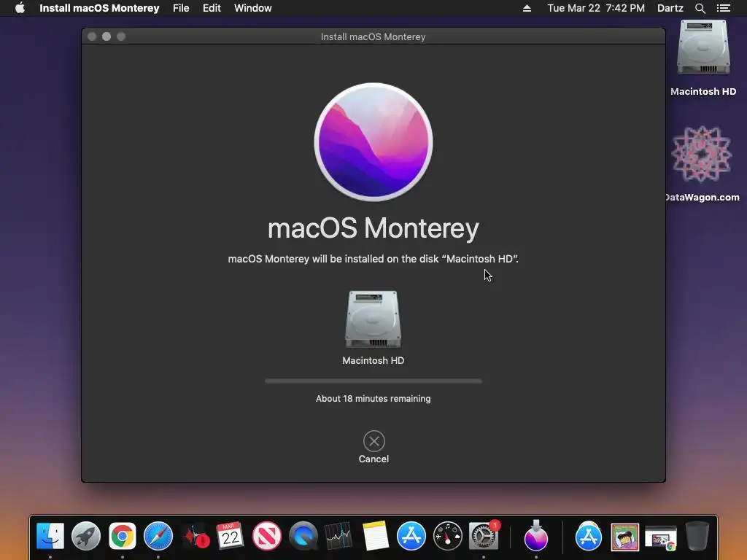Open the File menu
The height and width of the screenshot is (560, 747).
coord(181,8)
